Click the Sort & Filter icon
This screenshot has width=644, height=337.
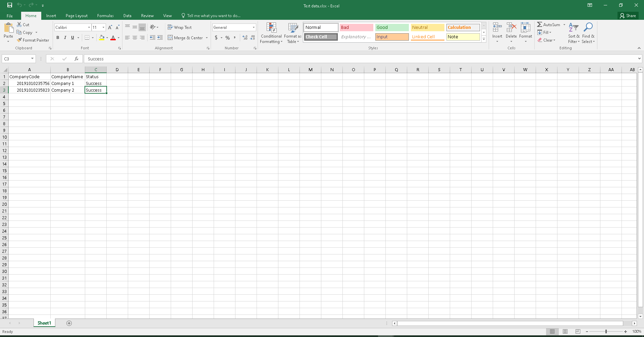point(573,28)
